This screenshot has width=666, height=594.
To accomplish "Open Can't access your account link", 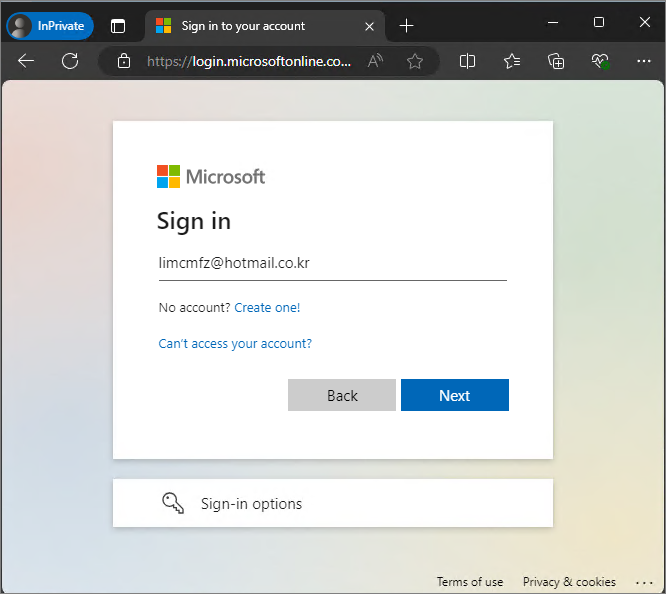I will (235, 344).
